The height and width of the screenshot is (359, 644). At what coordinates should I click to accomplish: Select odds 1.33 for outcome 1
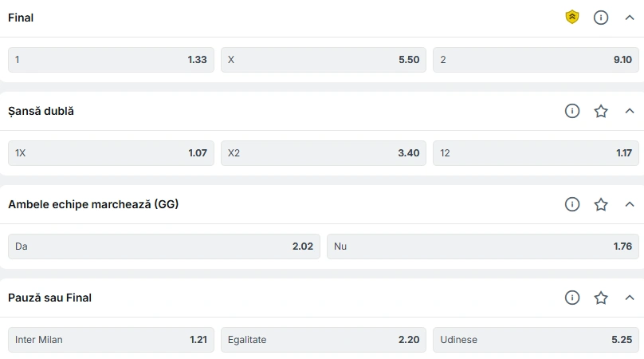click(111, 60)
